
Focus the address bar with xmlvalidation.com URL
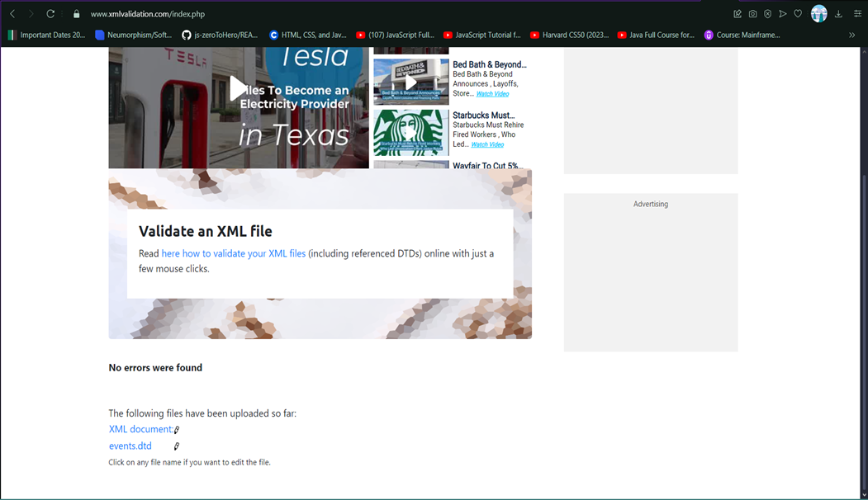pyautogui.click(x=147, y=14)
